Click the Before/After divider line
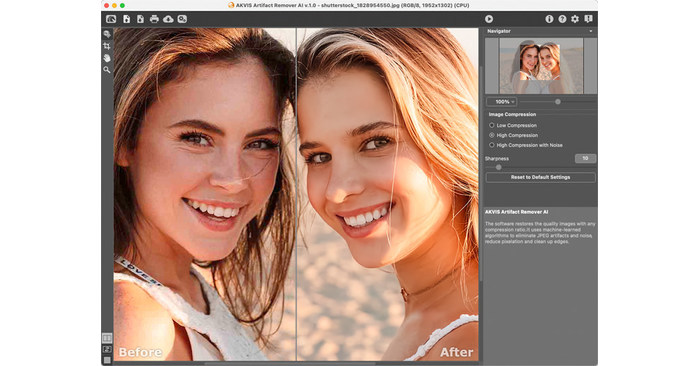 296,194
